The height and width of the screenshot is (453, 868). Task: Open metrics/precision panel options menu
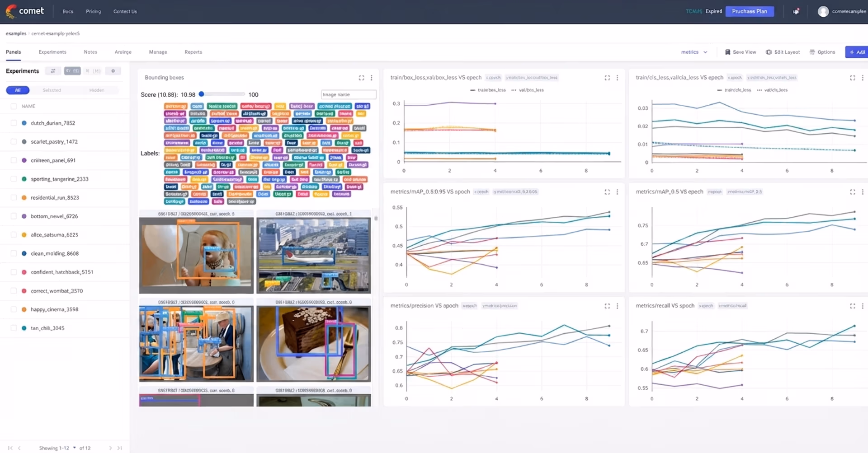[x=617, y=306]
